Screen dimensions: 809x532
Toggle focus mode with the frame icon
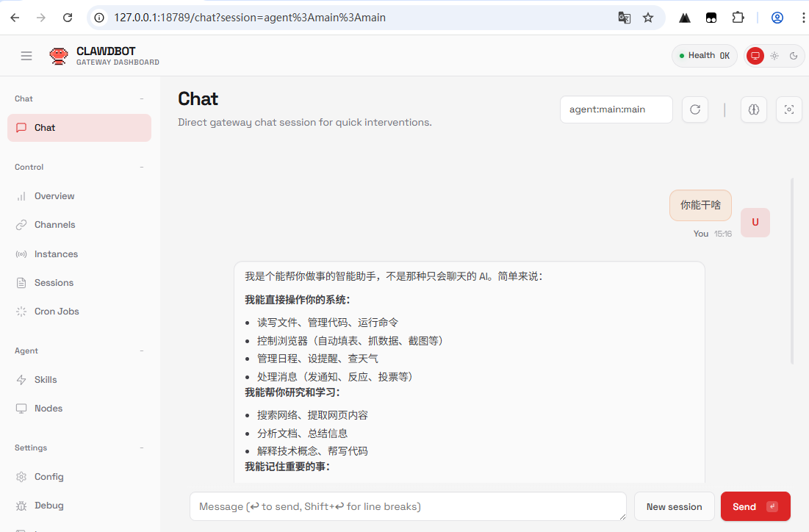pos(789,109)
